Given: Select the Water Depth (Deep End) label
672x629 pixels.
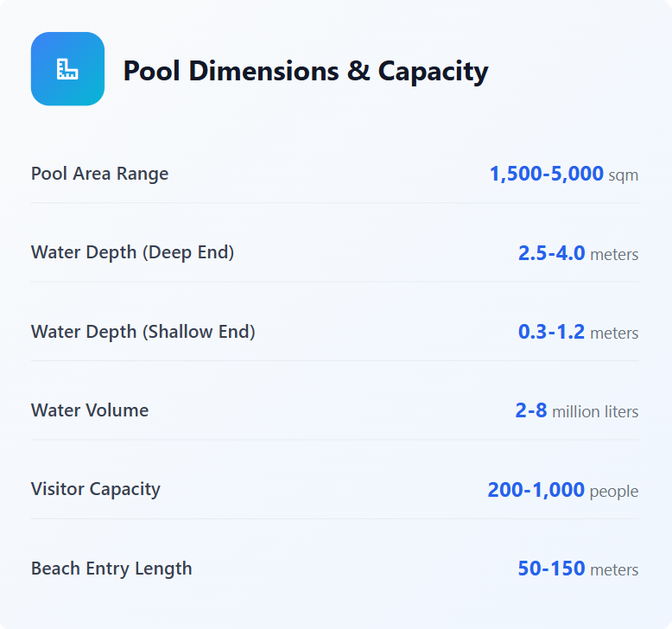Looking at the screenshot, I should [132, 252].
